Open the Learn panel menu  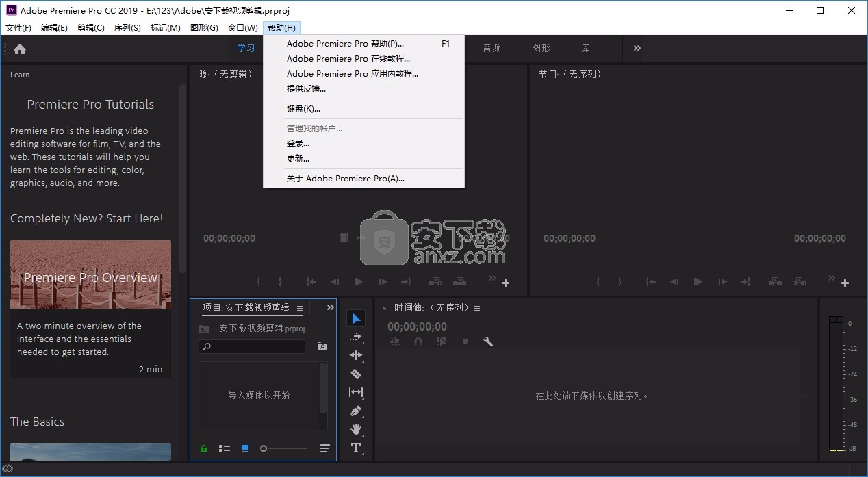coord(39,75)
